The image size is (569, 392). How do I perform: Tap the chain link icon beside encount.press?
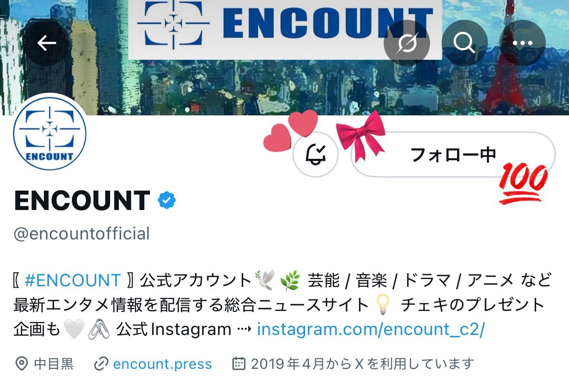click(101, 364)
